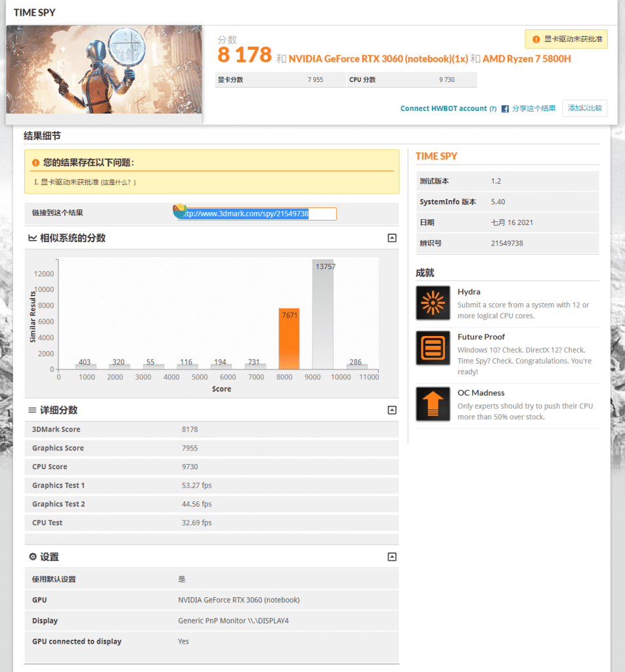The image size is (625, 672).
Task: Click the 添加以比较 button
Action: tap(585, 108)
